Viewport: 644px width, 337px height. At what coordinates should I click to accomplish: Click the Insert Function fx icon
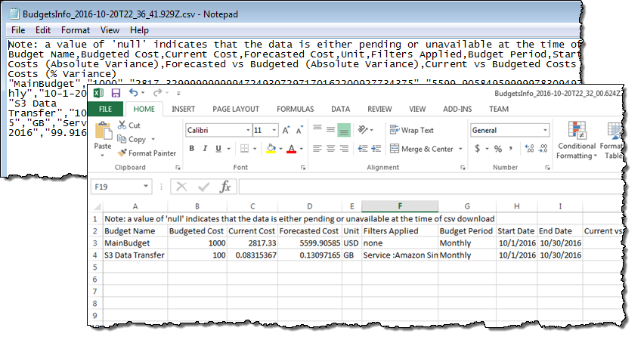(225, 187)
